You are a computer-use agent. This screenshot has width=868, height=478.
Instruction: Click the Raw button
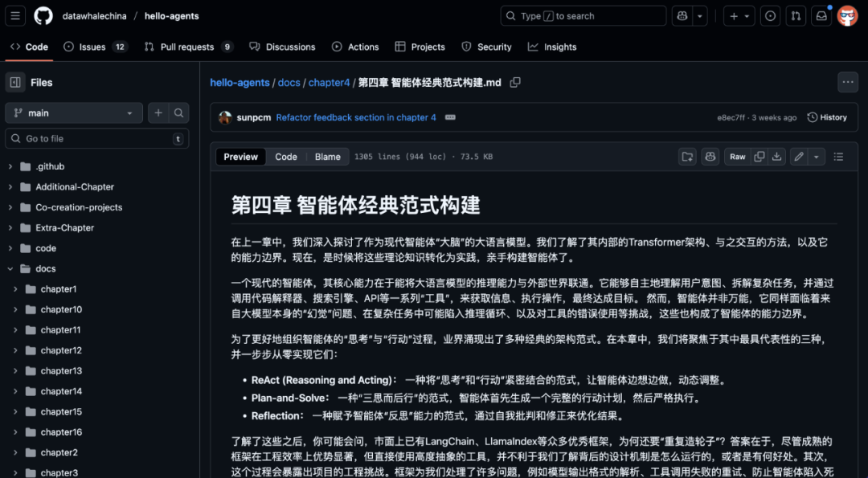coord(737,156)
